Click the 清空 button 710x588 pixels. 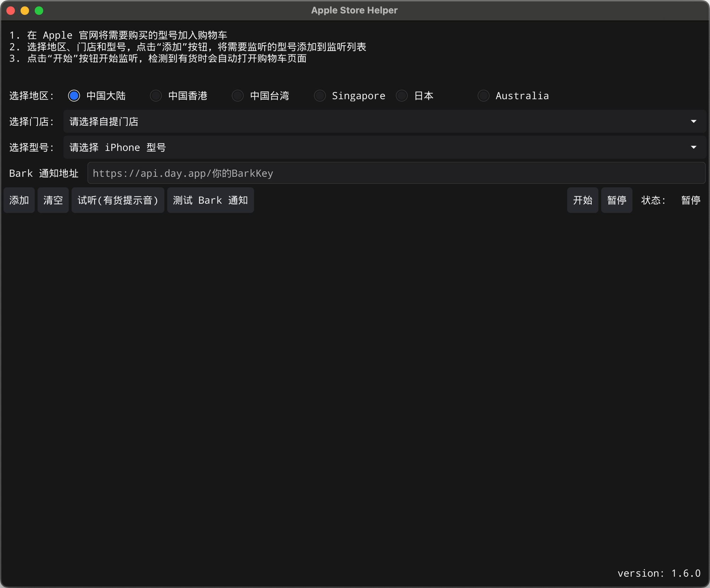tap(53, 200)
